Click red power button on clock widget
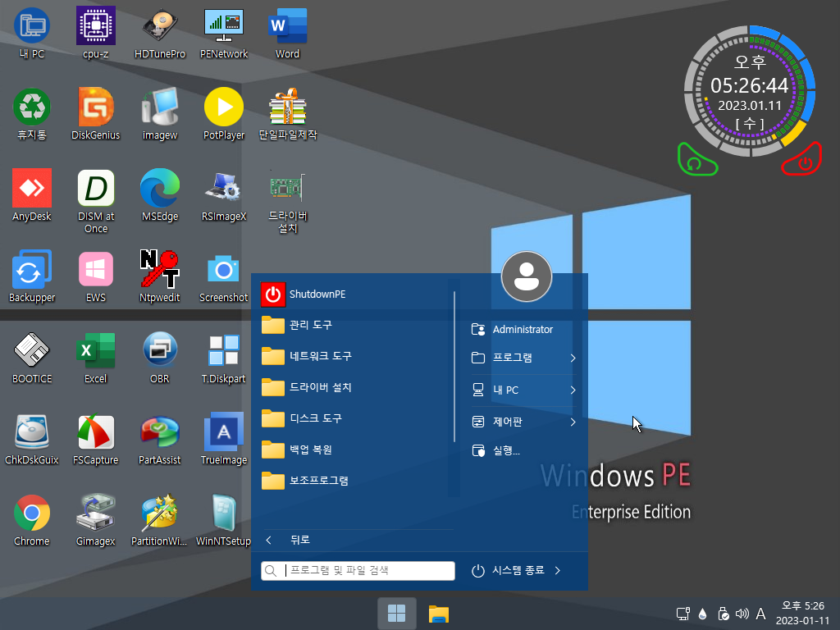The width and height of the screenshot is (840, 630). click(x=803, y=160)
